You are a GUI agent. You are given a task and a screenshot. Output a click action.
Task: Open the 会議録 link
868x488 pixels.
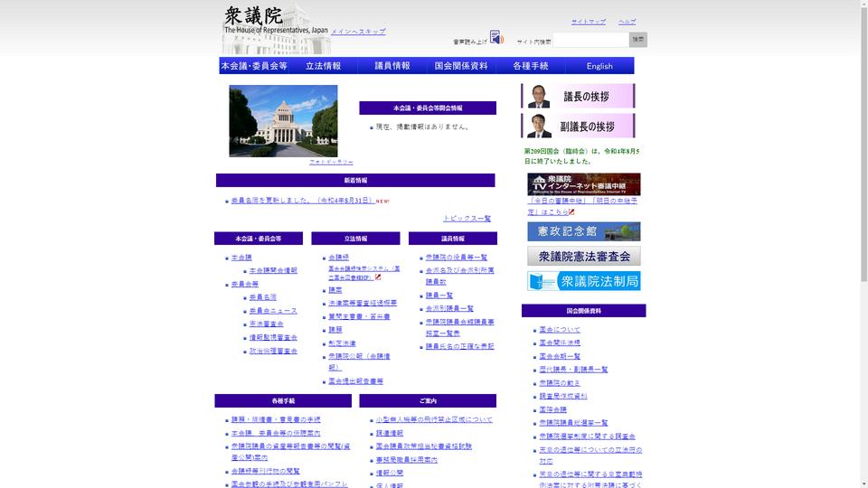(339, 258)
